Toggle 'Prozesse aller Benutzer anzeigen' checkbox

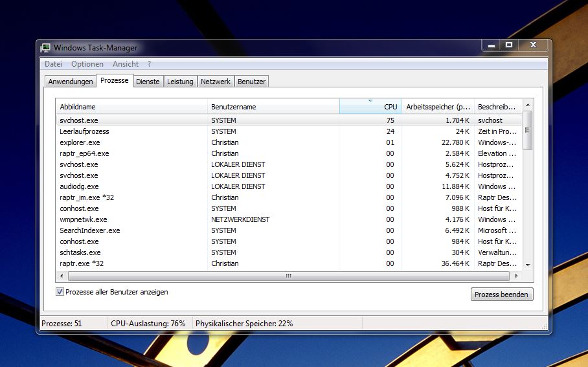pyautogui.click(x=60, y=292)
